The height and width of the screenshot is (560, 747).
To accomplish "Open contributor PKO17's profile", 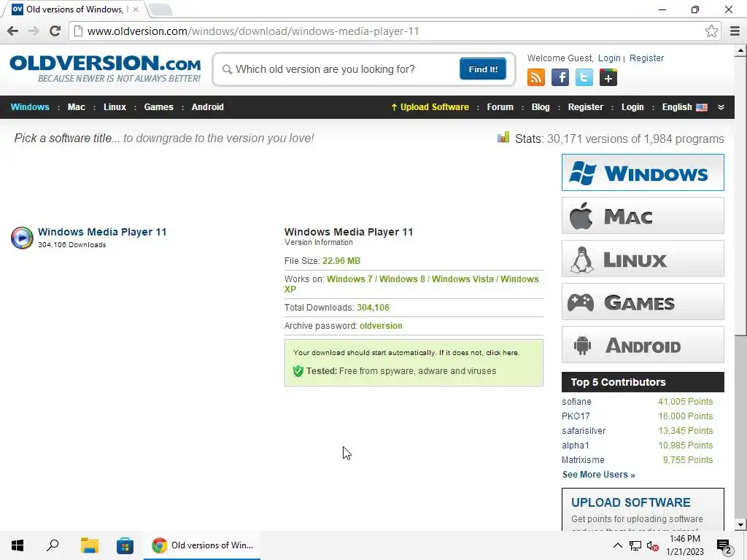I will 576,416.
